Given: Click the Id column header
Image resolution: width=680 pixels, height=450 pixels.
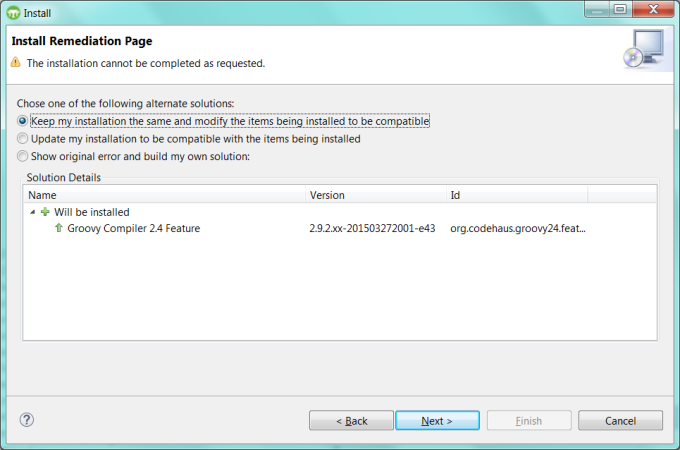Looking at the screenshot, I should pos(517,195).
